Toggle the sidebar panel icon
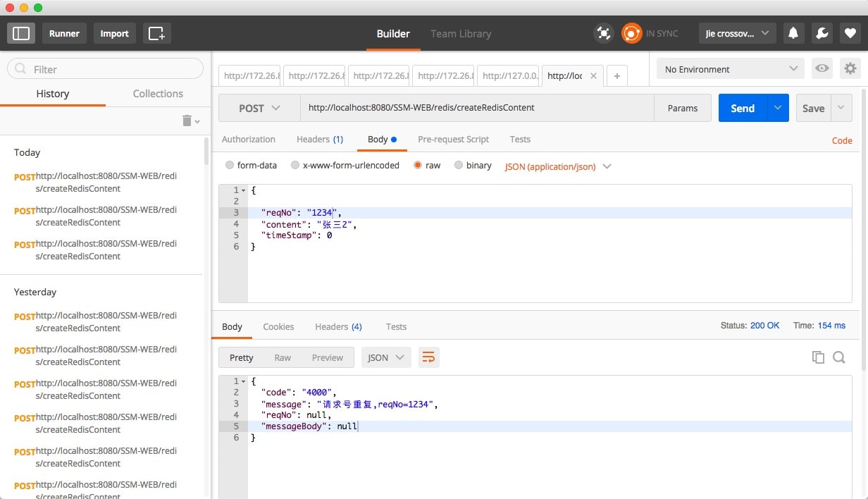 [x=22, y=33]
